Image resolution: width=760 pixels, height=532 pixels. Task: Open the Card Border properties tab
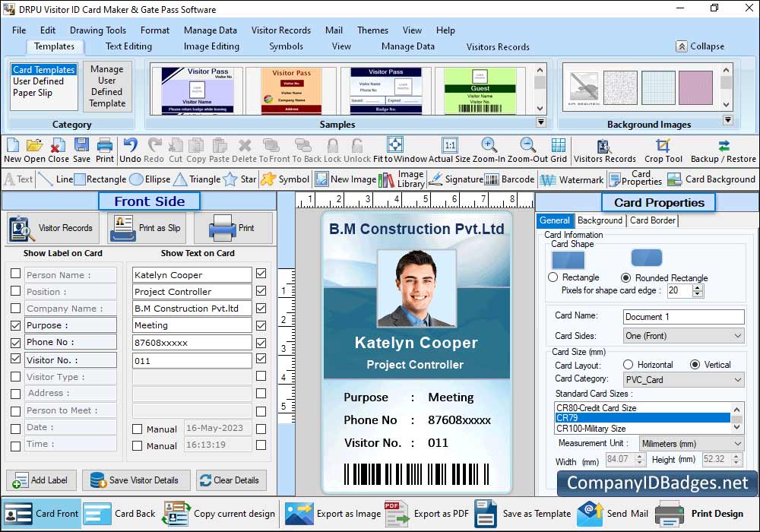pyautogui.click(x=652, y=220)
